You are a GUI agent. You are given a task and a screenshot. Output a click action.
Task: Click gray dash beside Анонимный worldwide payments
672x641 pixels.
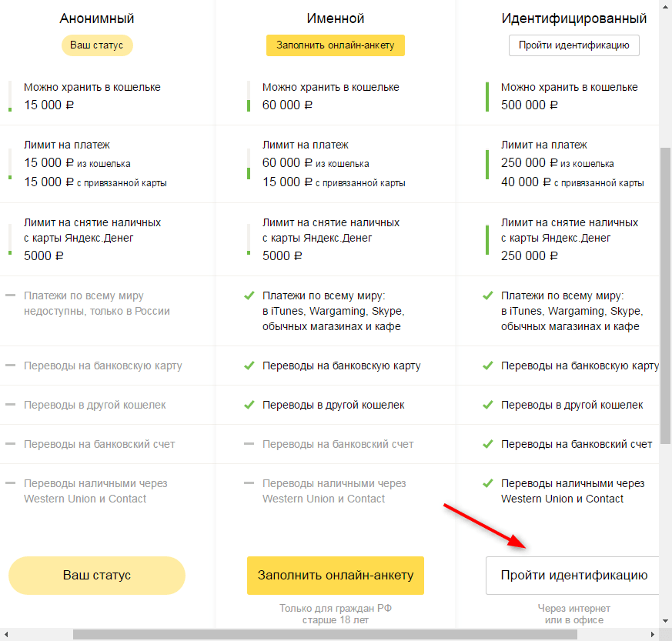(x=10, y=295)
